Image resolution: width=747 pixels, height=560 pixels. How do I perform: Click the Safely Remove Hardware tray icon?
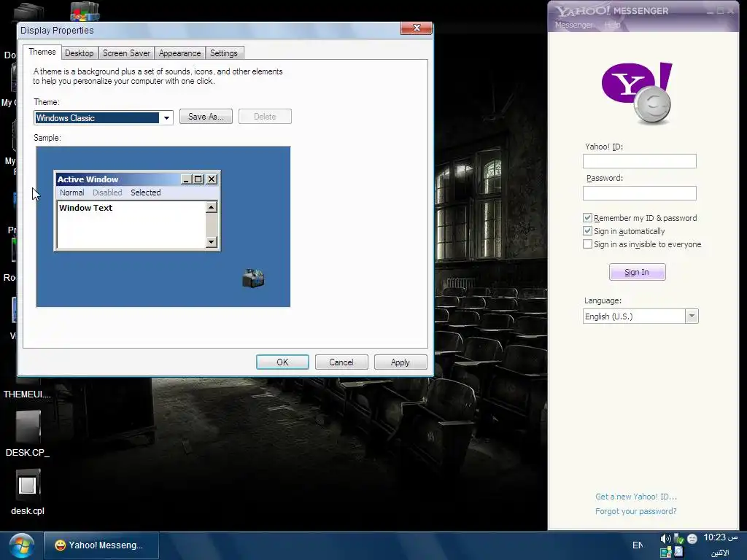click(679, 539)
